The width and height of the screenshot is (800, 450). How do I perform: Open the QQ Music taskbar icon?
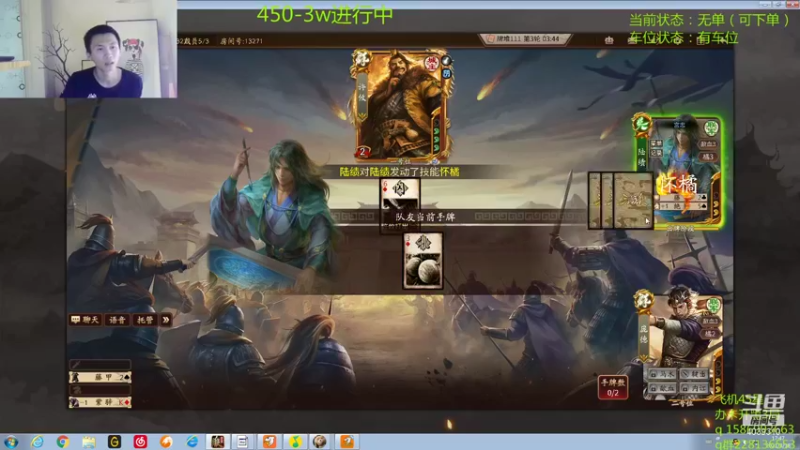click(x=295, y=442)
